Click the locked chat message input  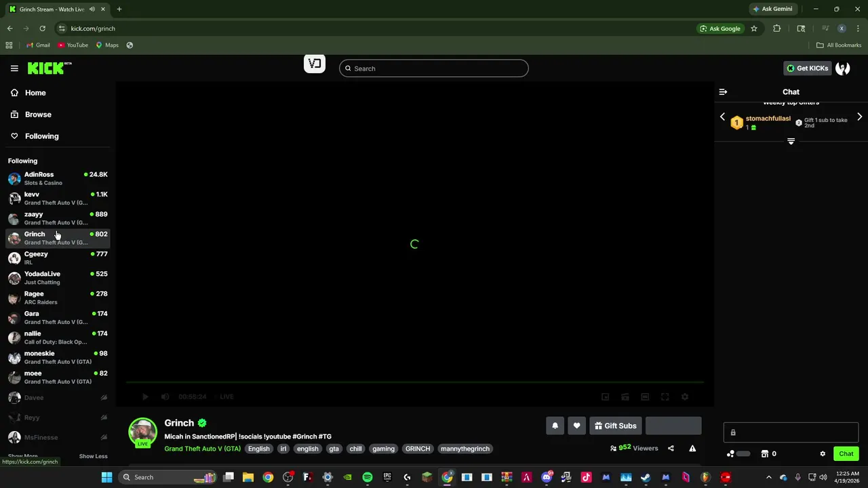tap(791, 432)
